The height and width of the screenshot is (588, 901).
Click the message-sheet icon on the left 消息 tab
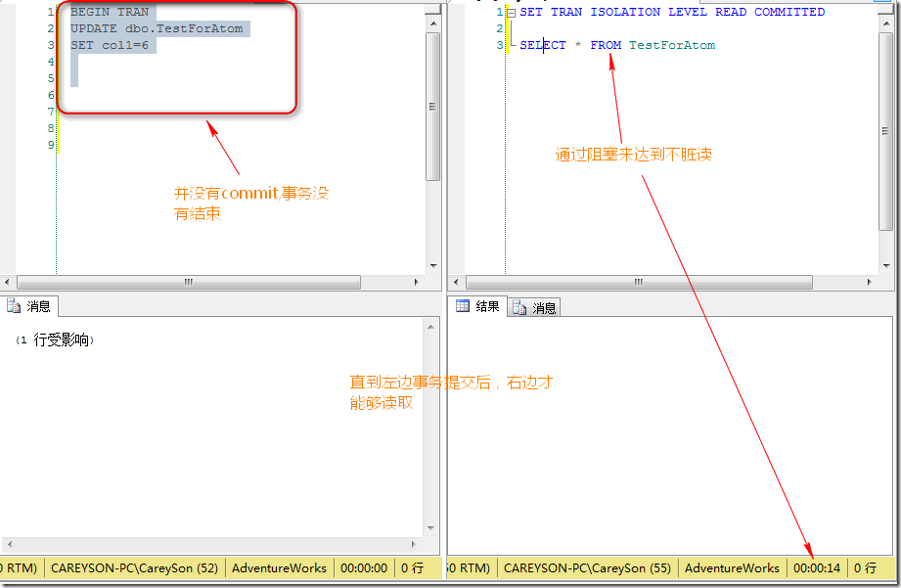[x=13, y=305]
